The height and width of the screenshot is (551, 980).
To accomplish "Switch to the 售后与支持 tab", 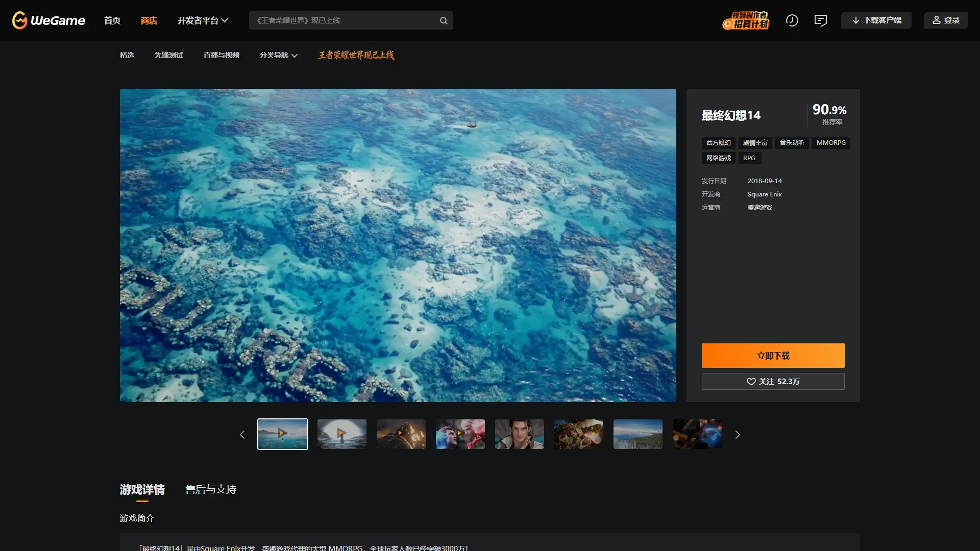I will (x=210, y=489).
